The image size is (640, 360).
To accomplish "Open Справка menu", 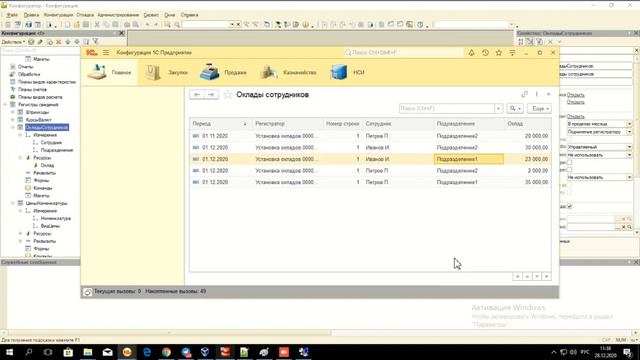I will pyautogui.click(x=189, y=15).
